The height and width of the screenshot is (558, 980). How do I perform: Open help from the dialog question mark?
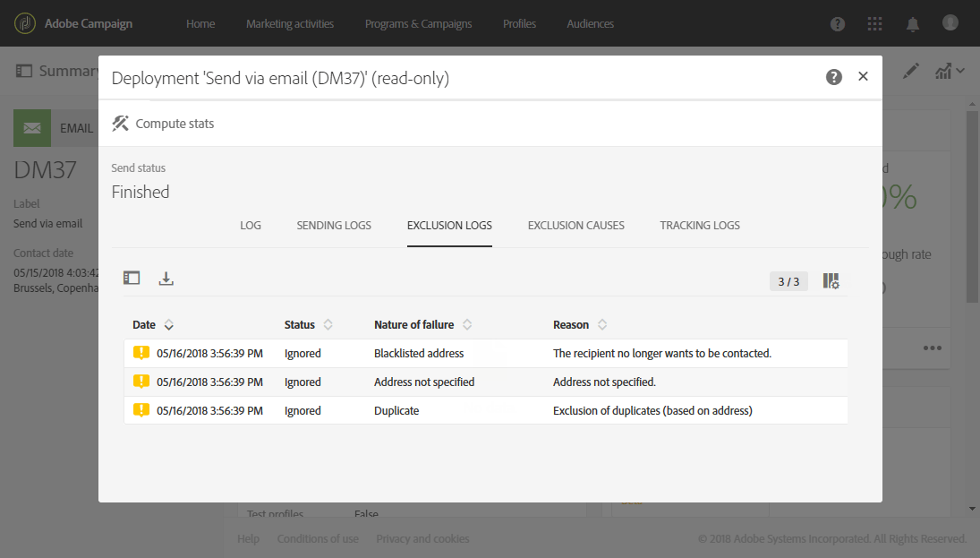click(x=833, y=76)
